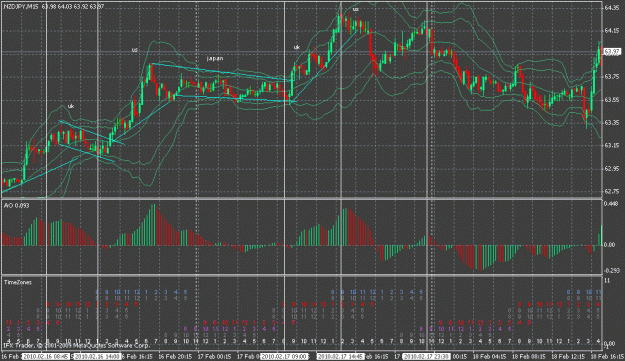
Task: Click the 2010.02.17 09:00 time marker
Action: [285, 356]
